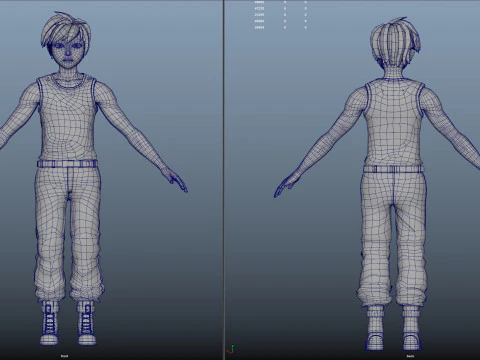Select the front-facing character mesh in the left viewport
The width and height of the screenshot is (480, 360).
pyautogui.click(x=68, y=133)
